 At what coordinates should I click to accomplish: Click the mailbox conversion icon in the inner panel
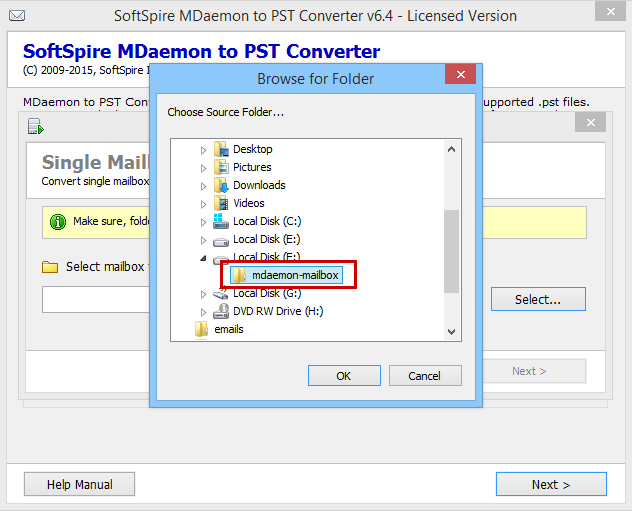[x=35, y=126]
